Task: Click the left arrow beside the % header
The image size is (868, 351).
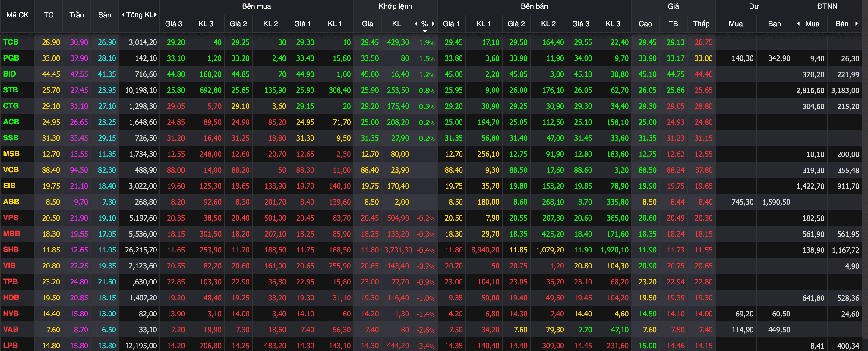Action: (x=416, y=24)
